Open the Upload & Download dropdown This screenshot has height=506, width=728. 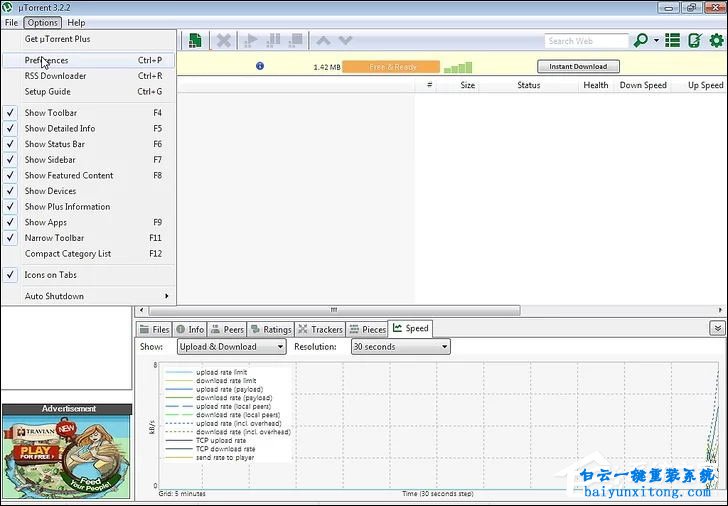click(x=231, y=347)
